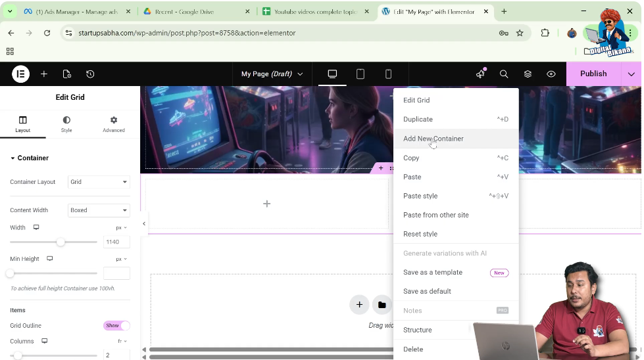Toggle the Grid Outline Show switch

[x=116, y=326]
